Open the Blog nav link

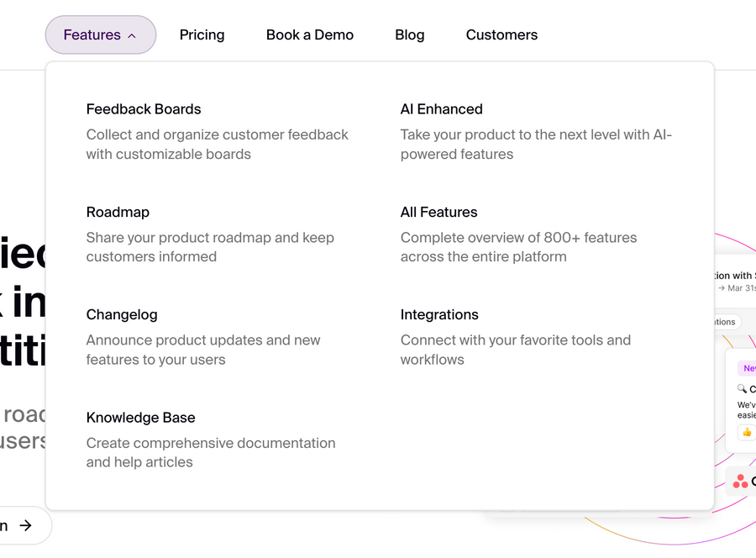[x=409, y=35]
